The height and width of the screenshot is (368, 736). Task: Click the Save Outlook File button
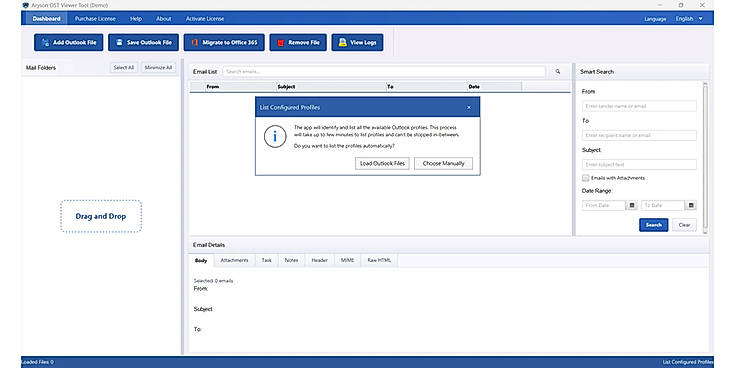coord(143,42)
